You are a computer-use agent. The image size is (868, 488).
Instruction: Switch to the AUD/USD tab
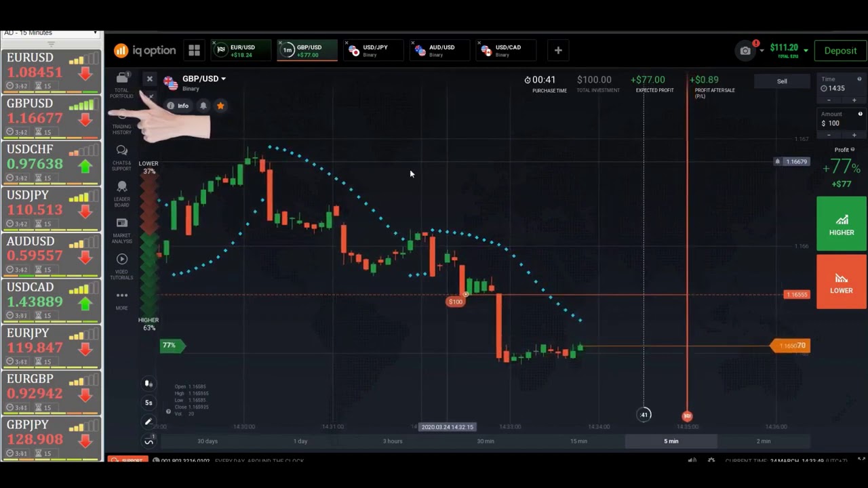tap(441, 50)
